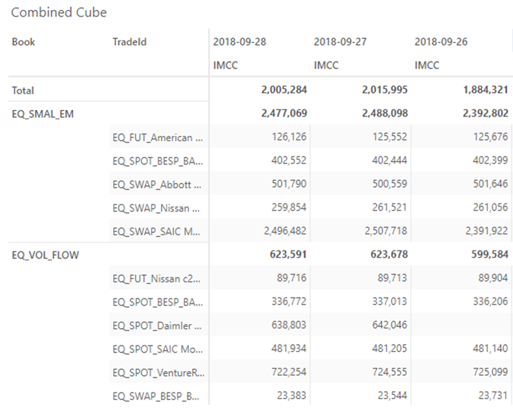The image size is (513, 420).
Task: Click EQ_SMAL_EM subtotal 2,488,098
Action: (x=385, y=114)
